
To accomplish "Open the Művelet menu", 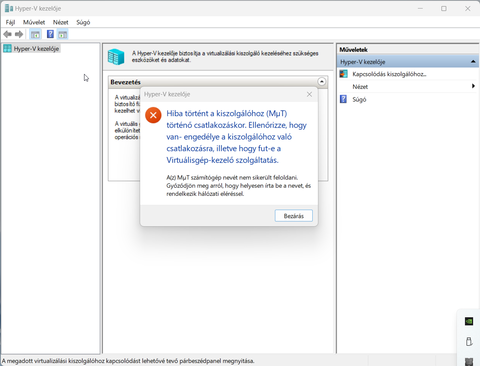I will pyautogui.click(x=34, y=22).
